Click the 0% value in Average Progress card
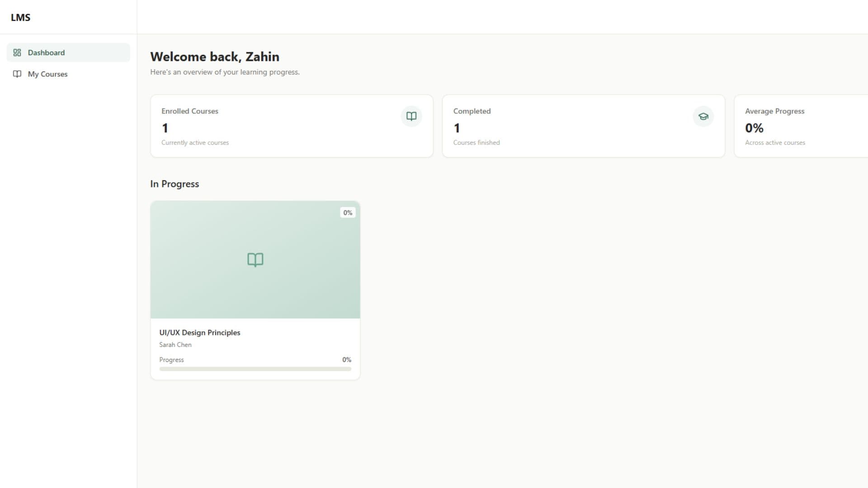 [x=754, y=128]
